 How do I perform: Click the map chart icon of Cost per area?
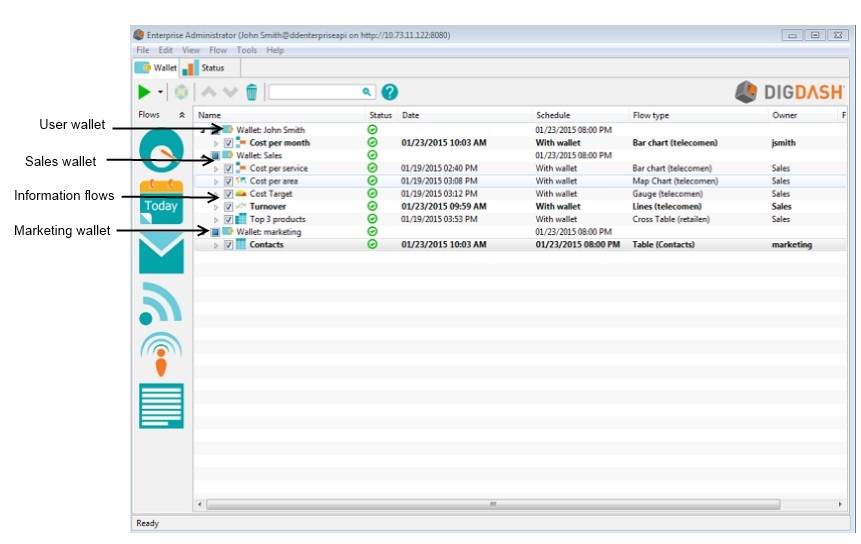pos(241,181)
